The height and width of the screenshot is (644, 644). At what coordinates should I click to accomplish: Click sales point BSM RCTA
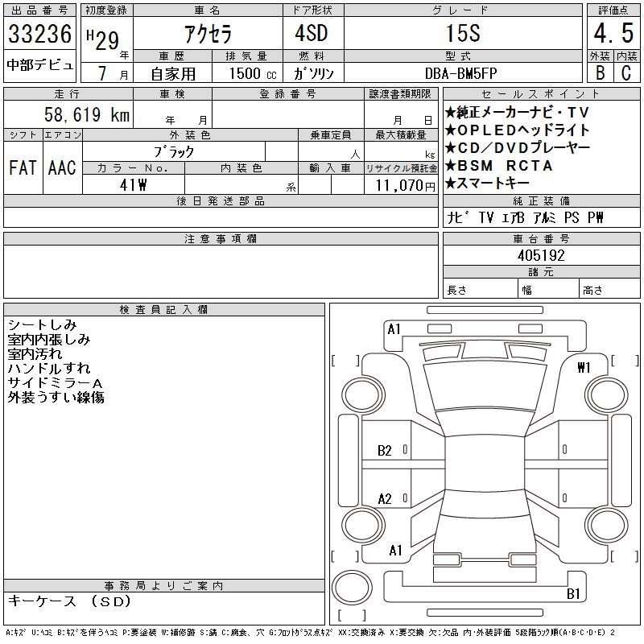tap(498, 166)
